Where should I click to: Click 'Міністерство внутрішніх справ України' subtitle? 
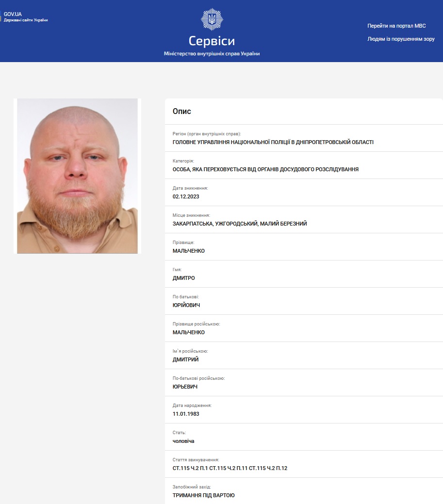pyautogui.click(x=212, y=54)
